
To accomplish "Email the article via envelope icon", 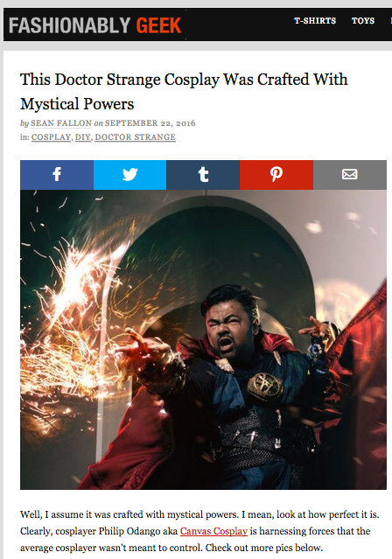I will 350,175.
